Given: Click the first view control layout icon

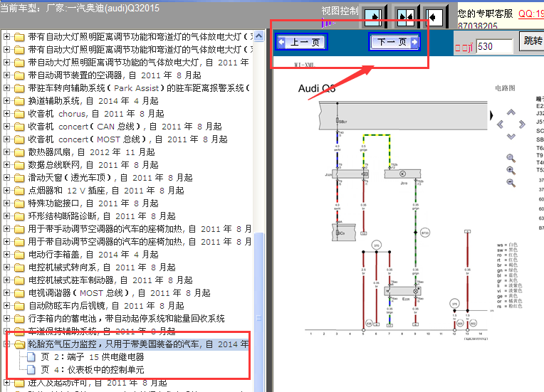Looking at the screenshot, I should (375, 16).
